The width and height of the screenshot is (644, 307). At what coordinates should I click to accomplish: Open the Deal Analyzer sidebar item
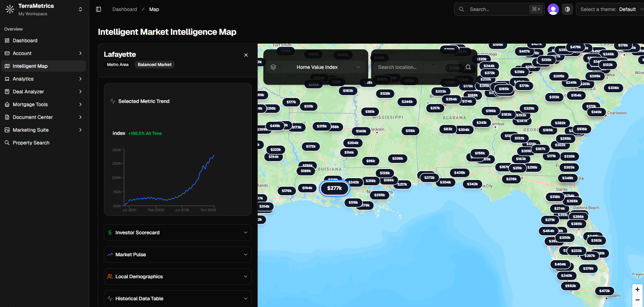(x=44, y=92)
